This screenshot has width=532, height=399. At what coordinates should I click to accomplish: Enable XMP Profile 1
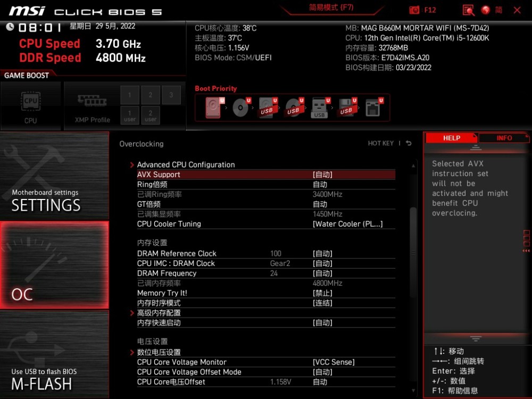click(130, 95)
